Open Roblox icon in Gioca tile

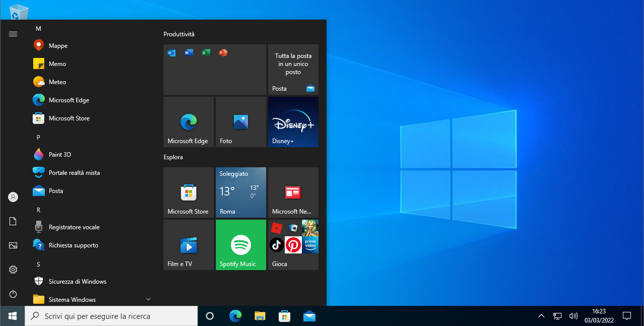(276, 228)
